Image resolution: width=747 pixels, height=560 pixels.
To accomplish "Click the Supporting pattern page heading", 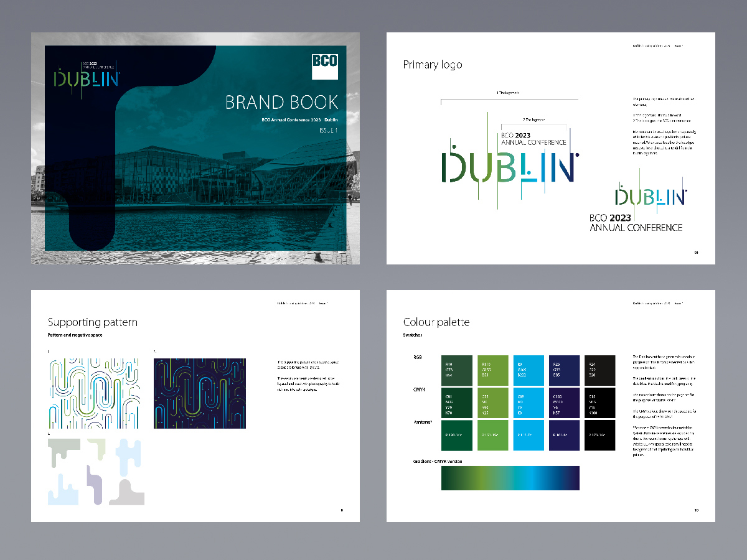I will tap(93, 322).
